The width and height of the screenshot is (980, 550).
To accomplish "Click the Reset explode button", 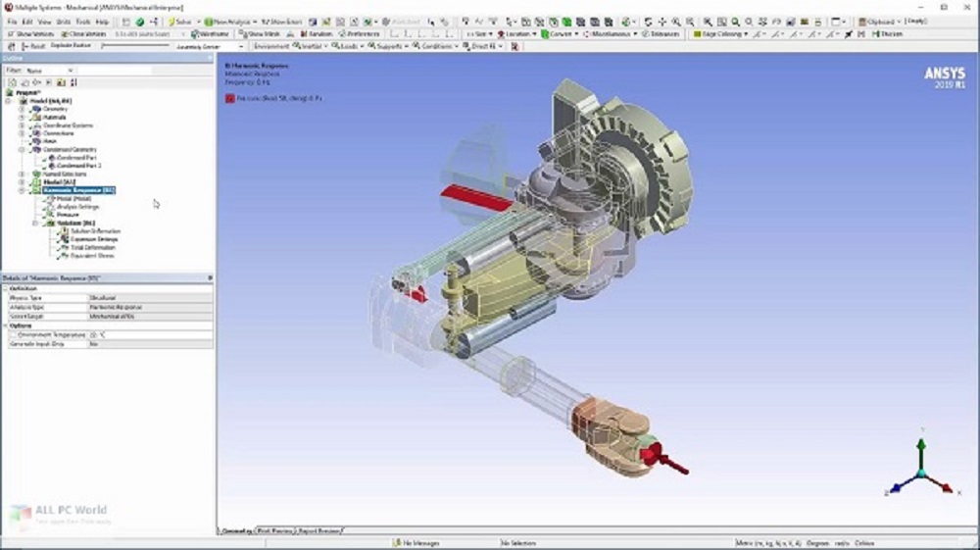I will click(33, 46).
